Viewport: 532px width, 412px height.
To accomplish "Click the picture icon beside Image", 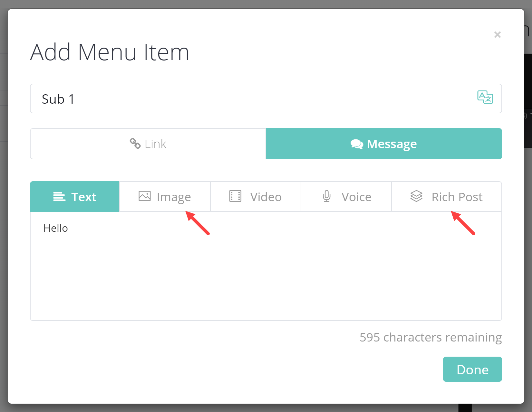I will (145, 196).
